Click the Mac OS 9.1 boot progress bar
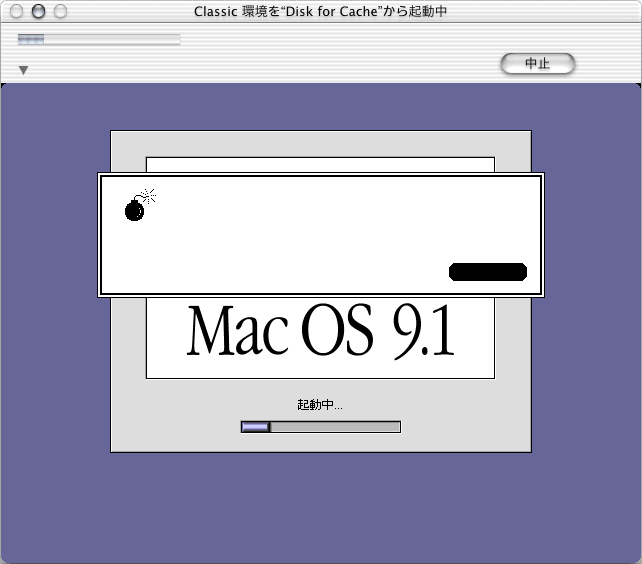This screenshot has height=564, width=642. pyautogui.click(x=321, y=427)
